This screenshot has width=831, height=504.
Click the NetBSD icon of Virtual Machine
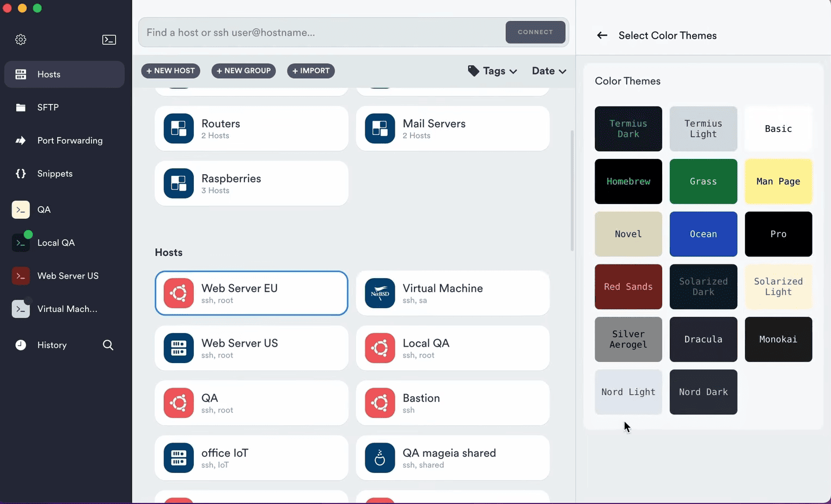[x=380, y=293]
